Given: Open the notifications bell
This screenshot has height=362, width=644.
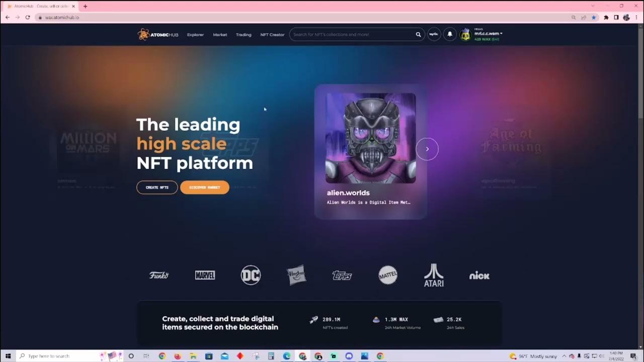Looking at the screenshot, I should [450, 34].
